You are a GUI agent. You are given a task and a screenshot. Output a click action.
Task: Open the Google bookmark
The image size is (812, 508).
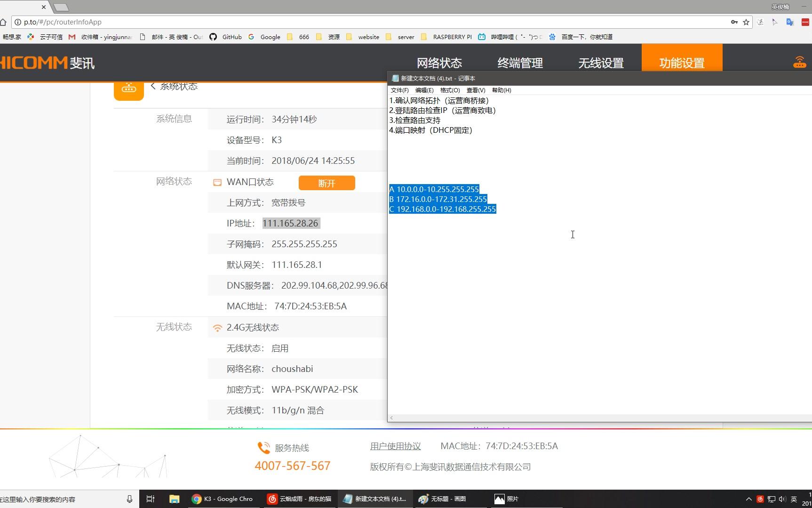coord(264,37)
